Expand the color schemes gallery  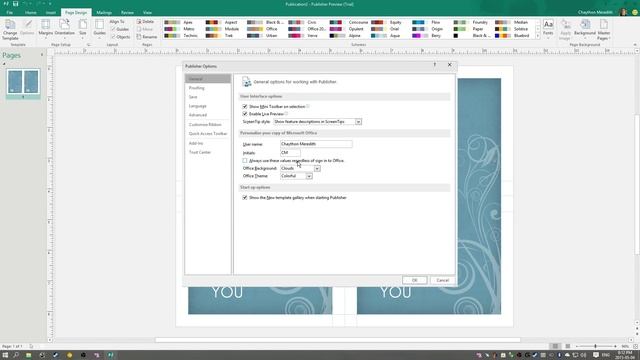[538, 36]
